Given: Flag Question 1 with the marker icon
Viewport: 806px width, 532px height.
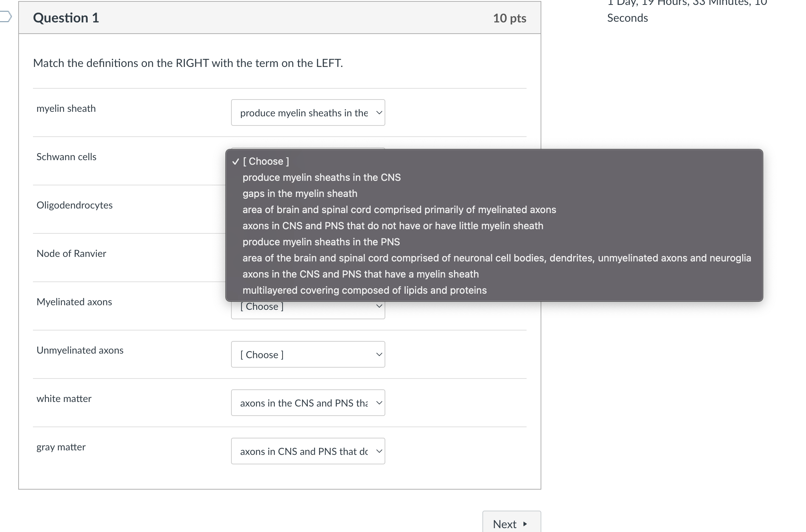Looking at the screenshot, I should click(5, 17).
